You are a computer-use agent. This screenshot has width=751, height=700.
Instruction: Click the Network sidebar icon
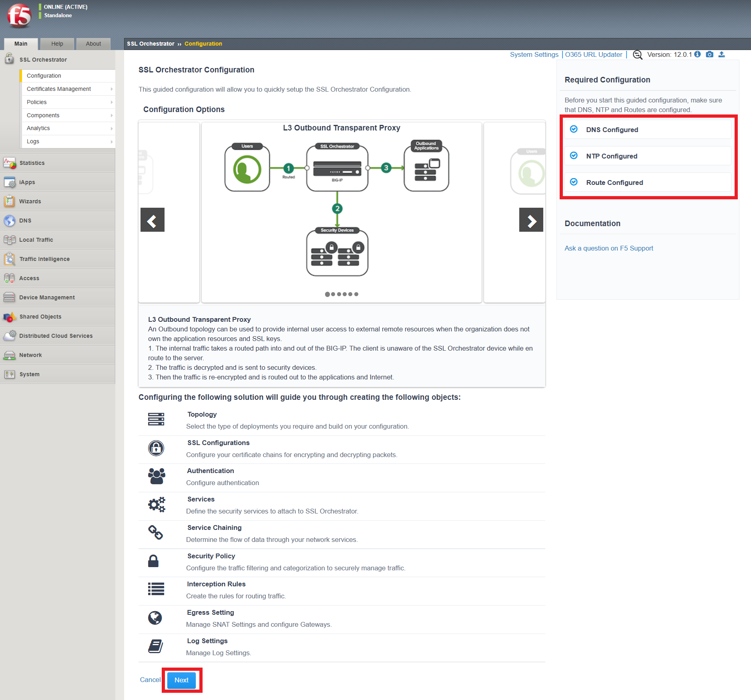[x=10, y=355]
